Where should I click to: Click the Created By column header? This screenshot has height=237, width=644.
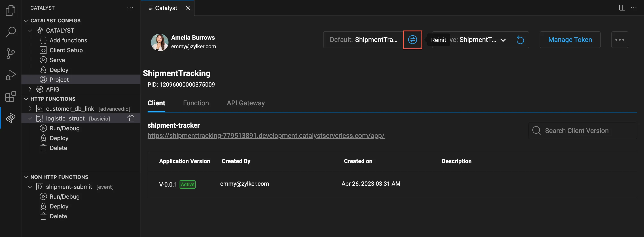pyautogui.click(x=236, y=161)
